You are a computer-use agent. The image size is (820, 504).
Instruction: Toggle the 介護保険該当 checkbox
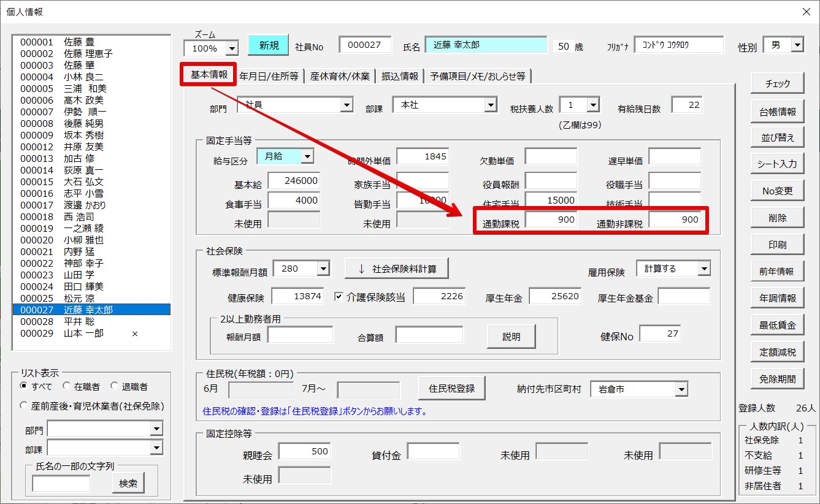click(x=339, y=297)
